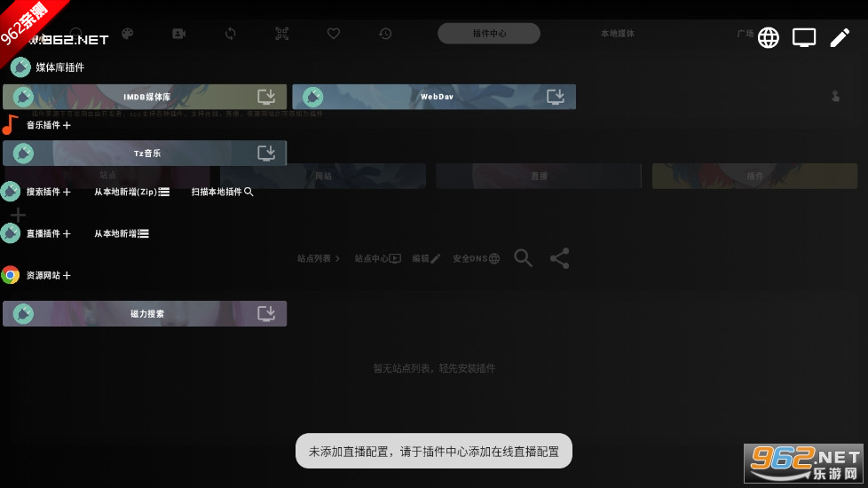Tap the screen cast monitor icon
This screenshot has width=868, height=488.
[x=804, y=37]
